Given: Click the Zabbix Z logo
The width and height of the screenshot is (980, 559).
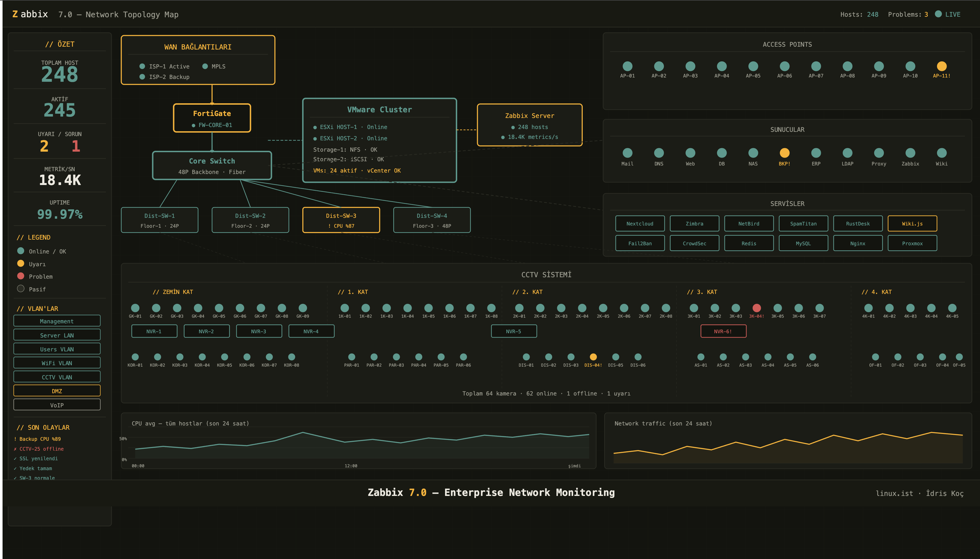Looking at the screenshot, I should pos(15,14).
